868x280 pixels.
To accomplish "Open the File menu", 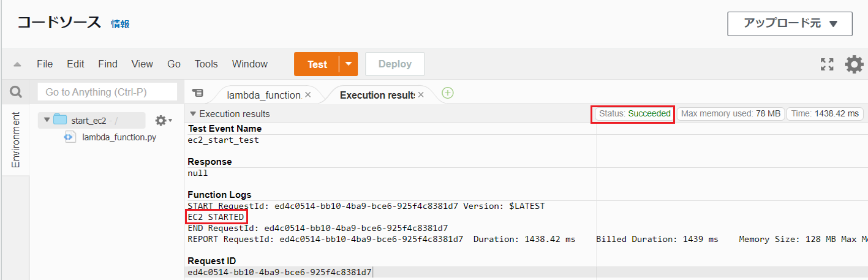I will pos(45,64).
